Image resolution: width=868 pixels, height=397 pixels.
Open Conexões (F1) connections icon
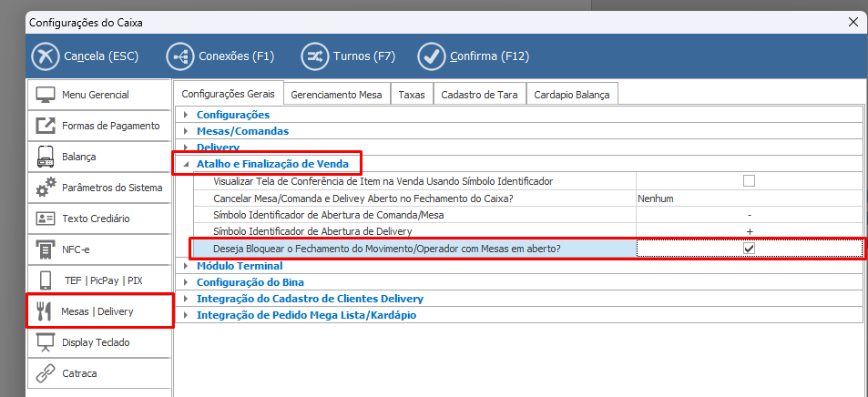point(180,56)
